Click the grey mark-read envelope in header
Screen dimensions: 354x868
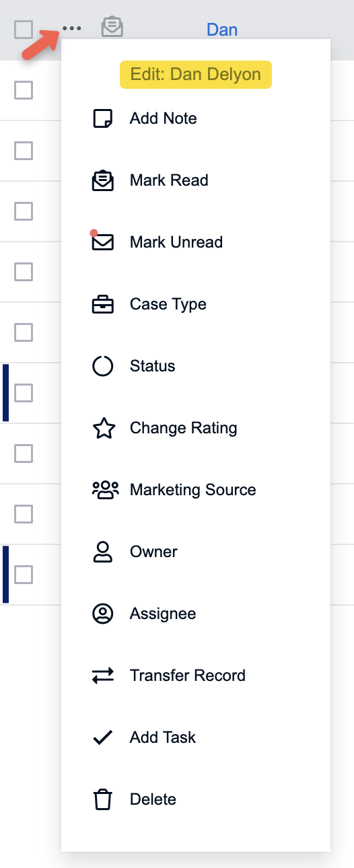[x=112, y=27]
